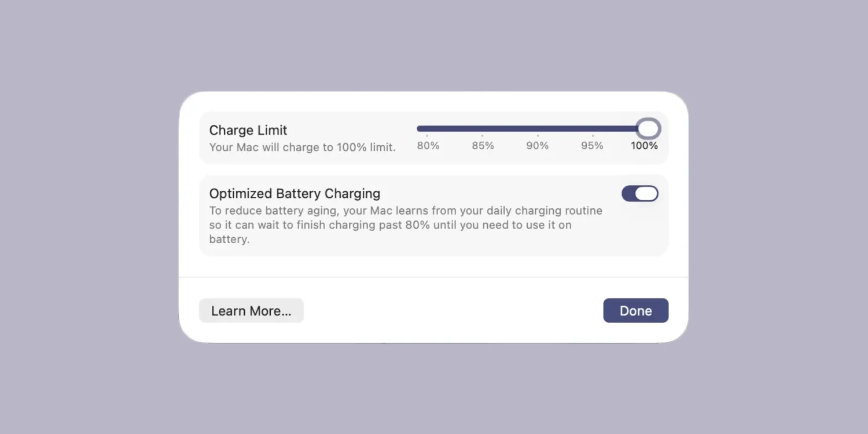This screenshot has width=868, height=434.
Task: Open the Learn More… help button
Action: (251, 311)
